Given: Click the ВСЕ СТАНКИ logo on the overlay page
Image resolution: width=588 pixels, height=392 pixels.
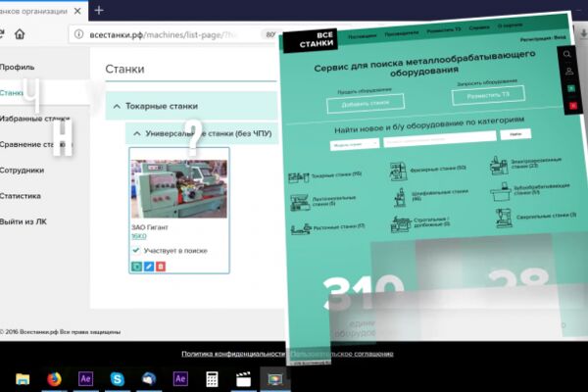Looking at the screenshot, I should (x=311, y=40).
